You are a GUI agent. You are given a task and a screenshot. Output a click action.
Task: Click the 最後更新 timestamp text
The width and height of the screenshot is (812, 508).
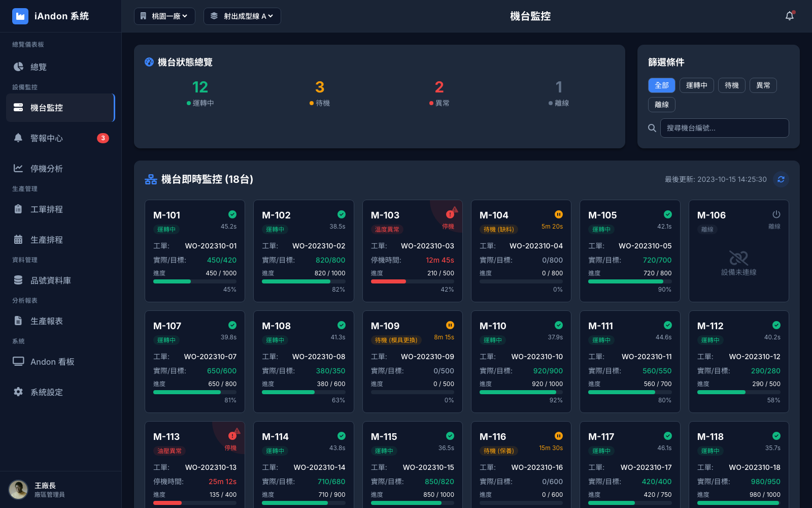(716, 179)
